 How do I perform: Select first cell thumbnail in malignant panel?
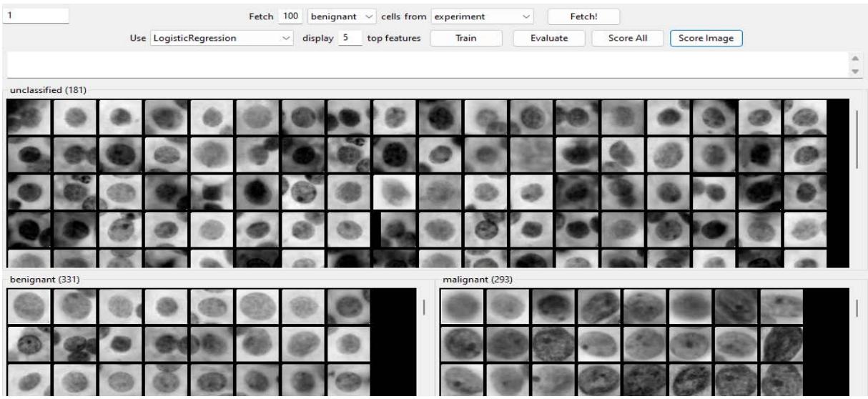(462, 306)
